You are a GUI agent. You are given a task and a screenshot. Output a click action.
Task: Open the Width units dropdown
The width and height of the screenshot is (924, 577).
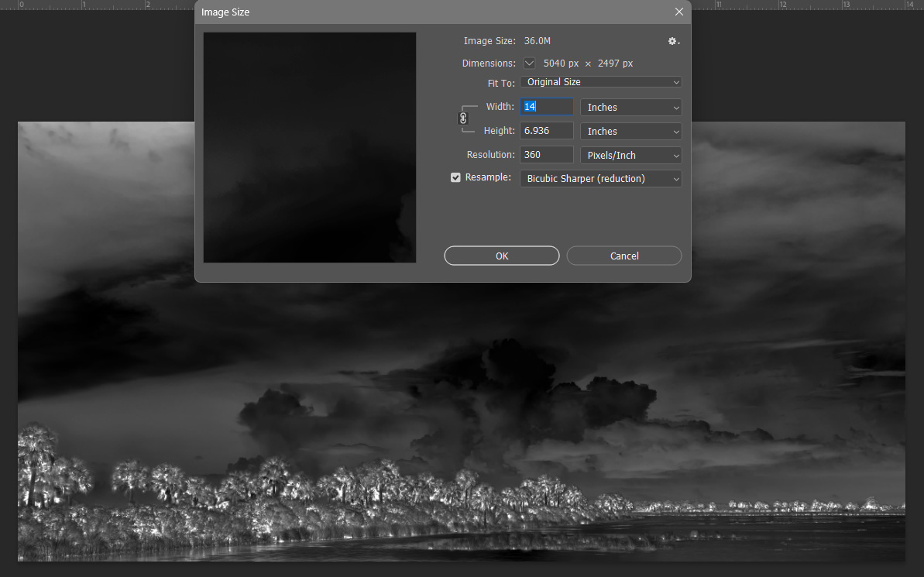(631, 107)
